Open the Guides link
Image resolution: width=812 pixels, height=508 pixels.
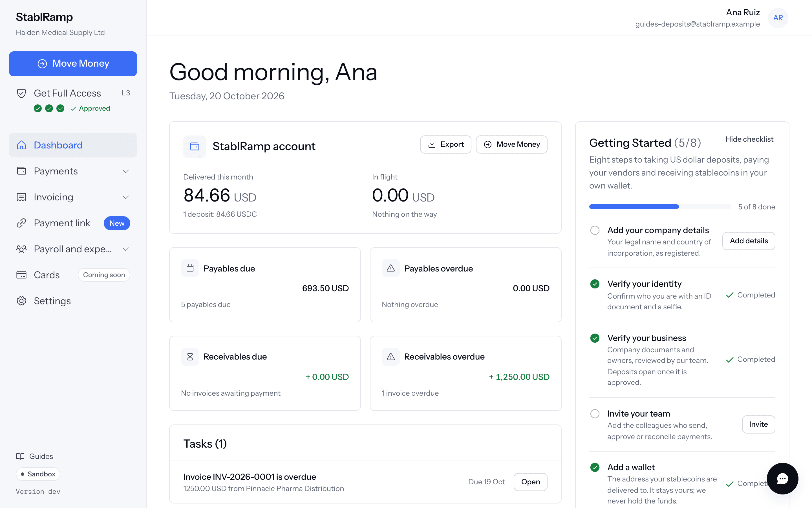pos(35,456)
